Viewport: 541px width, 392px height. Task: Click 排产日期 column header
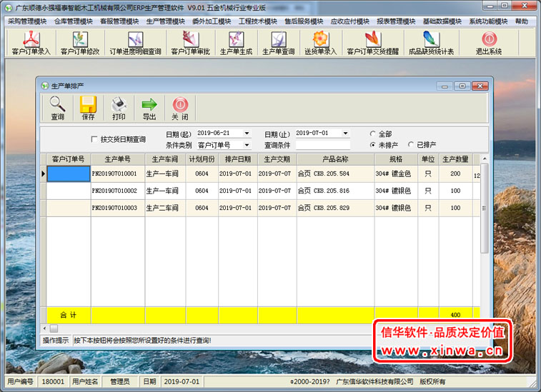[x=238, y=159]
